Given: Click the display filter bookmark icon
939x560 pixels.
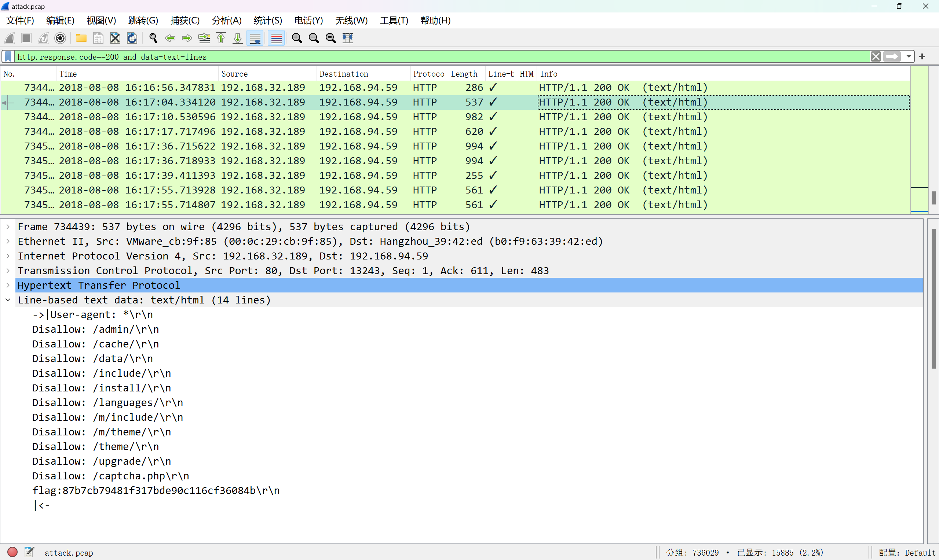Looking at the screenshot, I should pos(8,56).
